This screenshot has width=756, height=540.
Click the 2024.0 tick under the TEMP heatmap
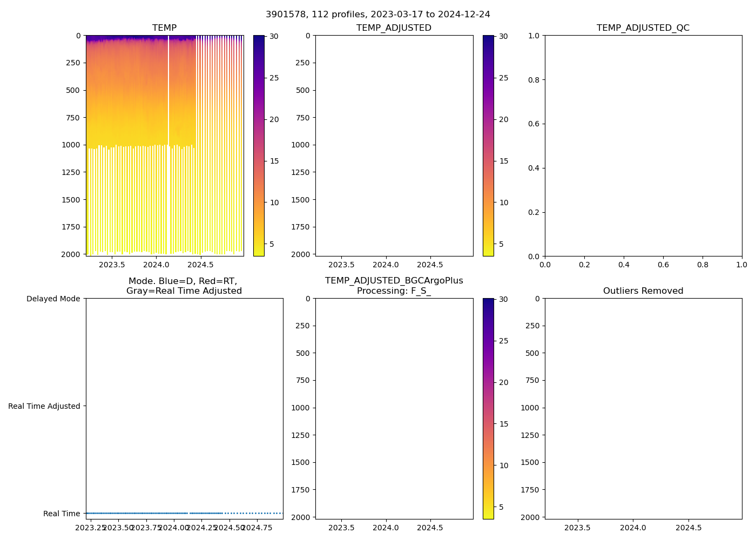[x=156, y=265]
